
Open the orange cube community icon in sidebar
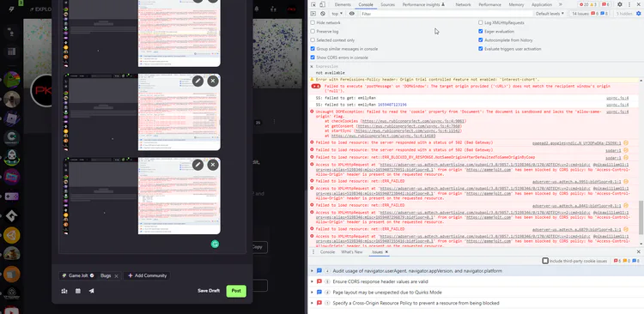tap(11, 274)
